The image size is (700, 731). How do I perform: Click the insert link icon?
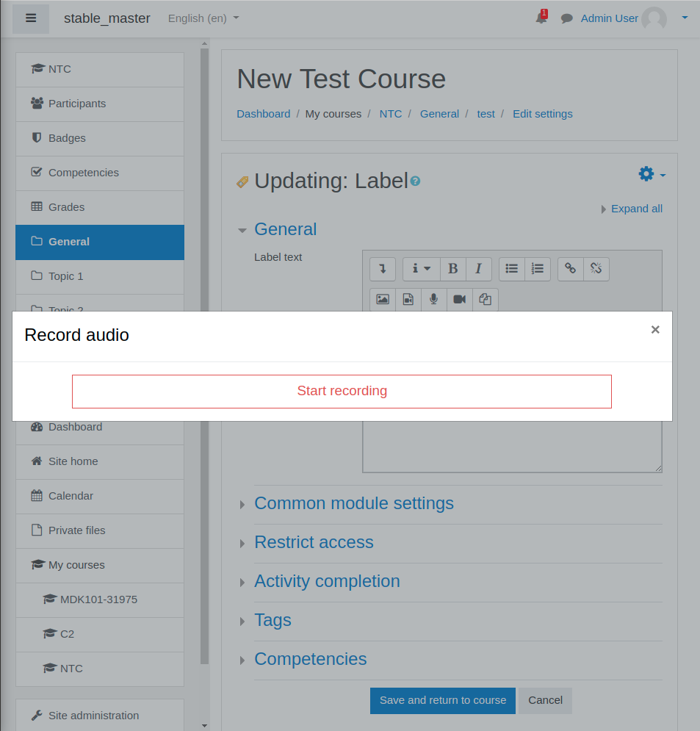[571, 269]
